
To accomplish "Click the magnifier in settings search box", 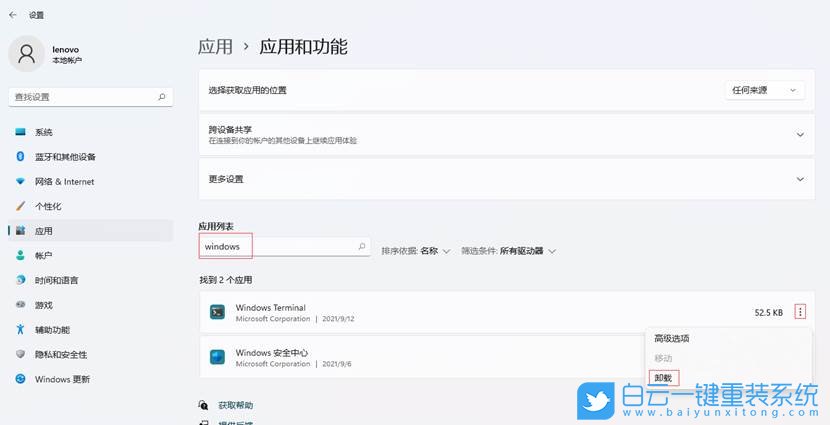I will (x=161, y=97).
